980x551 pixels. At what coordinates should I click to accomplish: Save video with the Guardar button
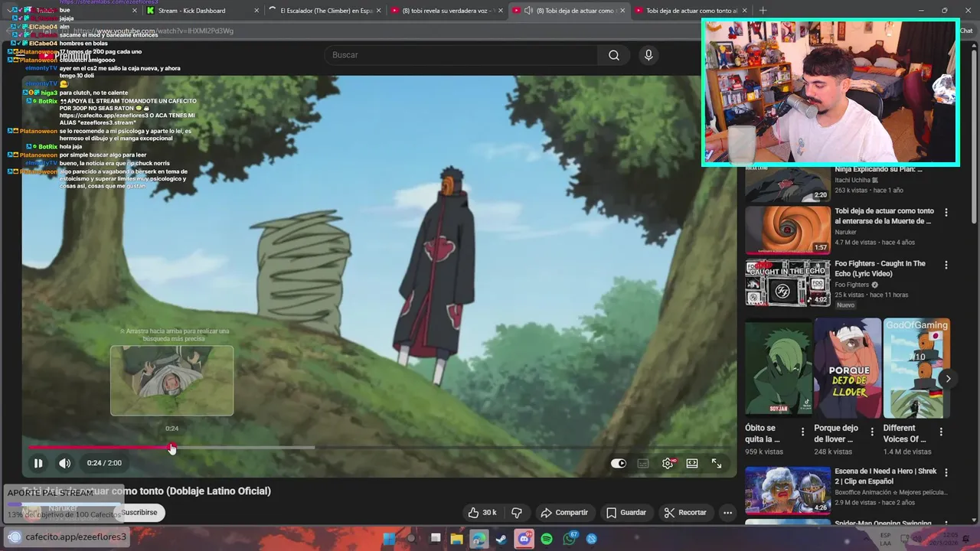tap(626, 513)
